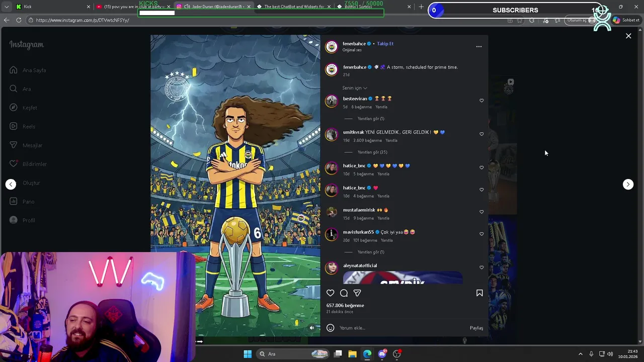Screen dimensions: 644x362
Task: Open emoji picker in comment box
Action: [331, 328]
